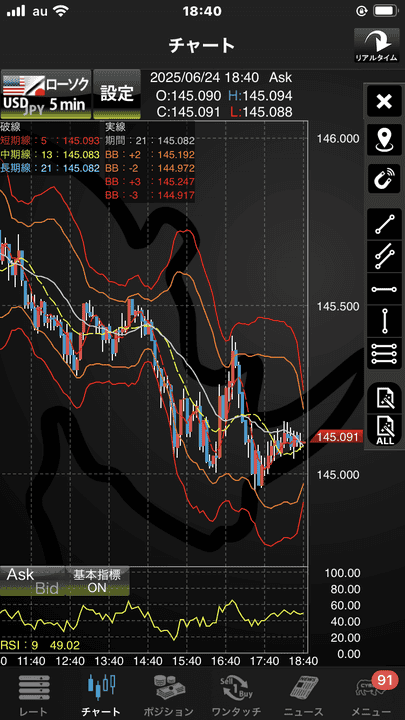This screenshot has width=405, height=720.
Task: Toggle the 基本指標 ON indicator switch
Action: 97,581
